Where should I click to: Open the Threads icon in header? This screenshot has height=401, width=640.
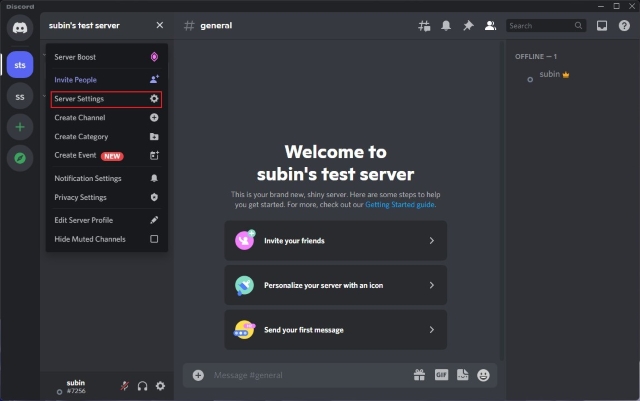click(x=424, y=26)
